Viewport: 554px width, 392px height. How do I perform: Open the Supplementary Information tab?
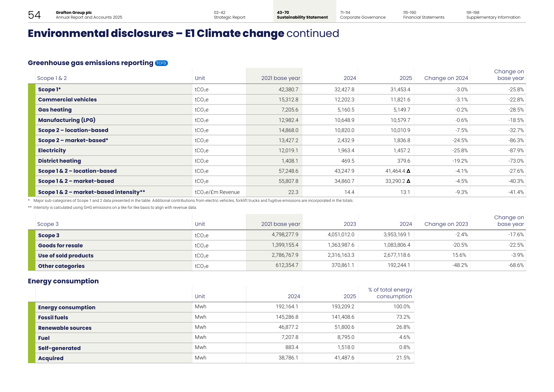coord(493,15)
